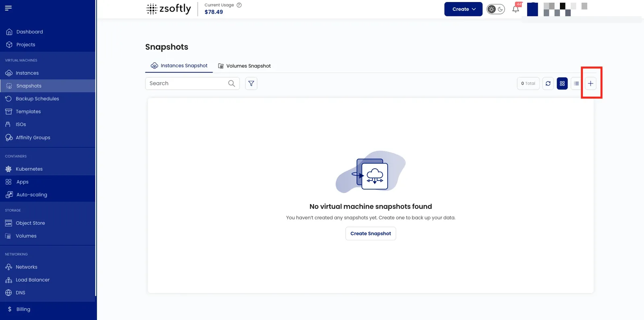Collapse the sidebar with the hamburger icon
This screenshot has width=644, height=320.
pos(8,8)
